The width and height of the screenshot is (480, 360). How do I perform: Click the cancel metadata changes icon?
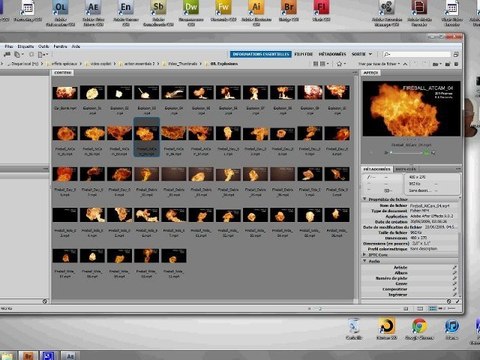pos(449,301)
